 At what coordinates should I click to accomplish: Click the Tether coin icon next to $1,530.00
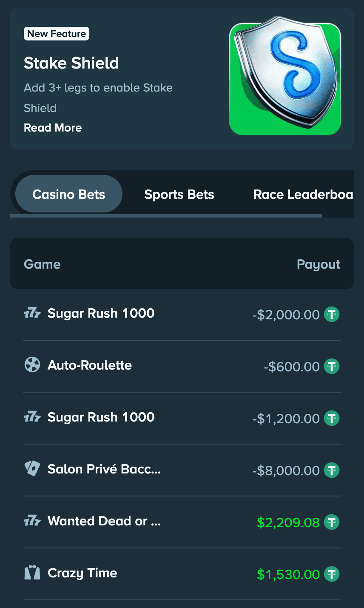[x=332, y=574]
